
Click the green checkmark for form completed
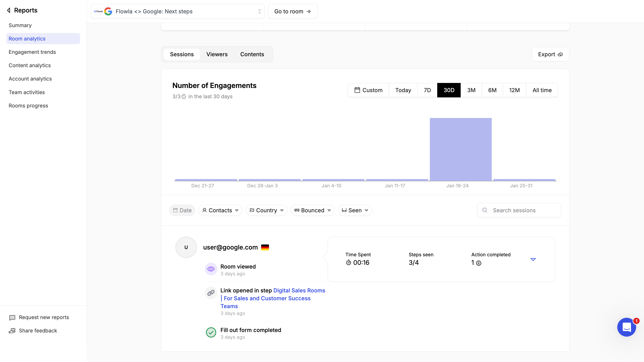[x=211, y=332]
